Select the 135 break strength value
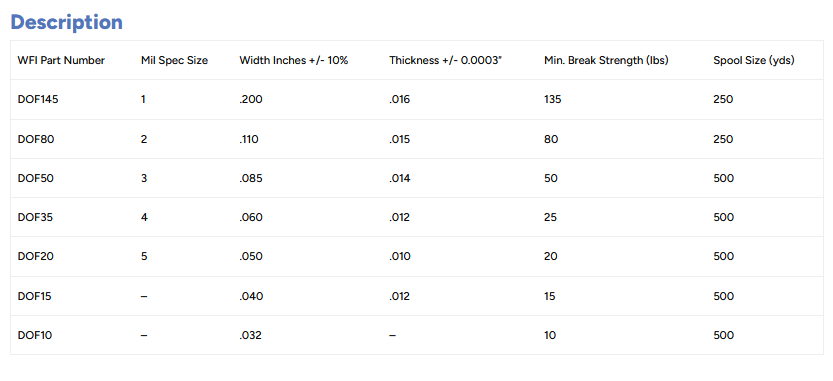 pos(552,99)
